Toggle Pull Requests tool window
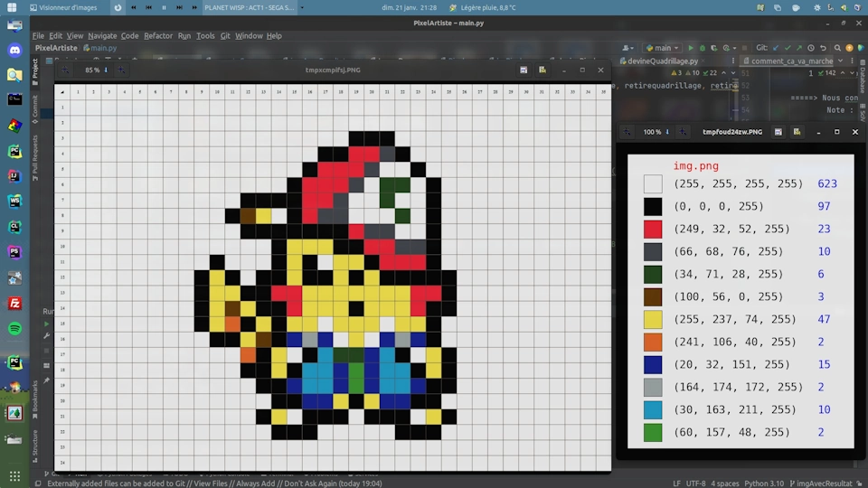Viewport: 868px width, 488px height. 35,157
